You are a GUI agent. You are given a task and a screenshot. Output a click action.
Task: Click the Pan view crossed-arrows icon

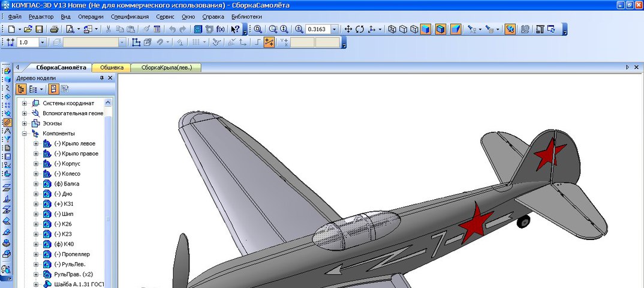tap(348, 29)
